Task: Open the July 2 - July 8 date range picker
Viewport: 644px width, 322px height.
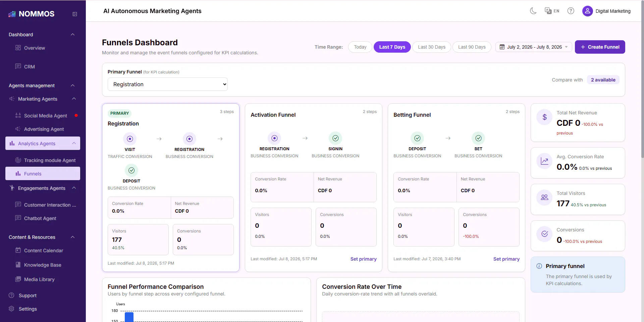Action: pyautogui.click(x=534, y=47)
